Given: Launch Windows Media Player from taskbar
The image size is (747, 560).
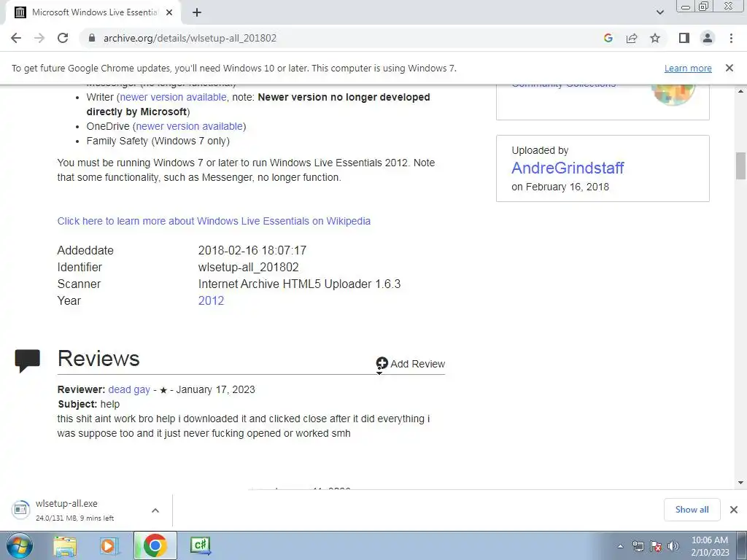Looking at the screenshot, I should coord(109,545).
